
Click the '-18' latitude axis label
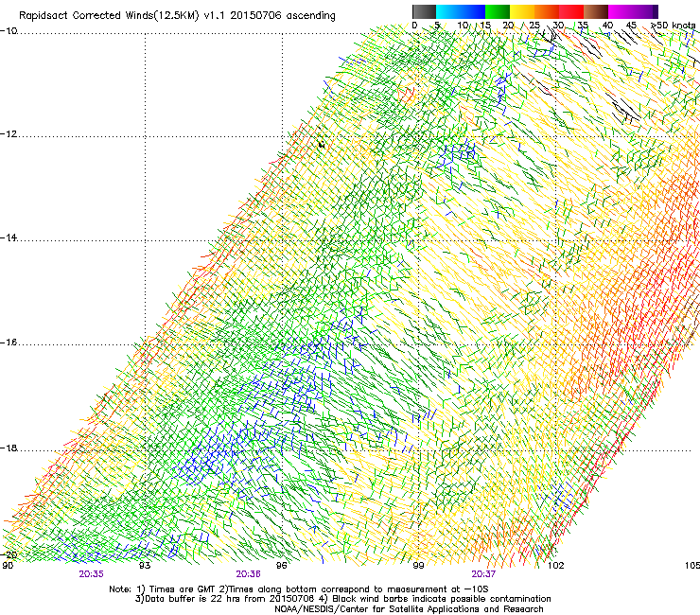point(9,448)
